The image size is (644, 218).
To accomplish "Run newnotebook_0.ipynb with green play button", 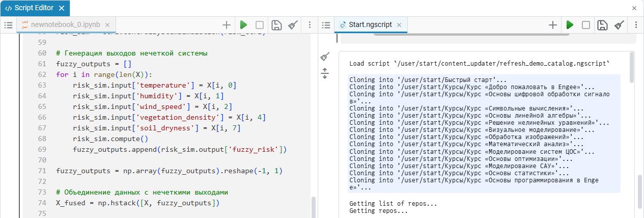I will tap(243, 24).
